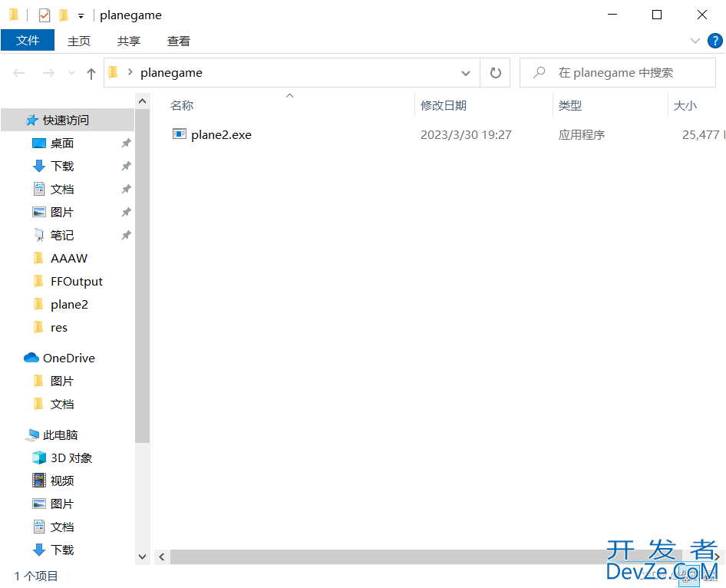726x588 pixels.
Task: Maximize the planegame window
Action: (x=657, y=15)
